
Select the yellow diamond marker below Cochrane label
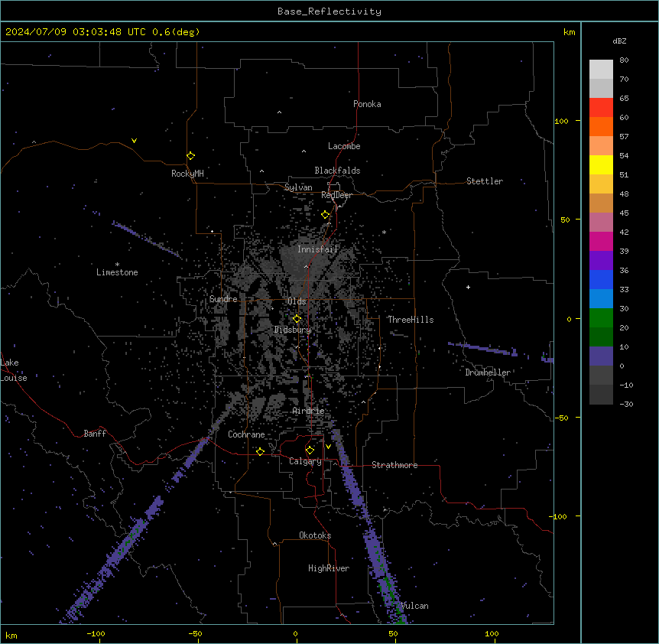[x=260, y=451]
